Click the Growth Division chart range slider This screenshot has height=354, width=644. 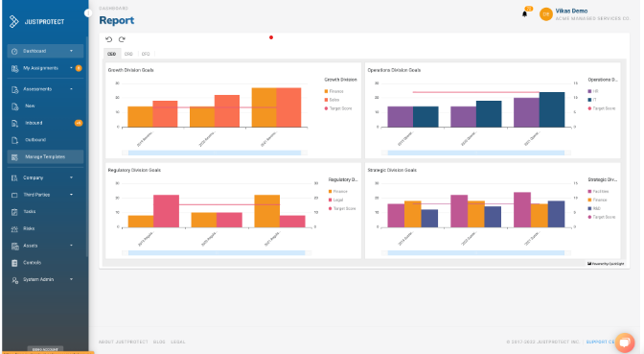215,153
